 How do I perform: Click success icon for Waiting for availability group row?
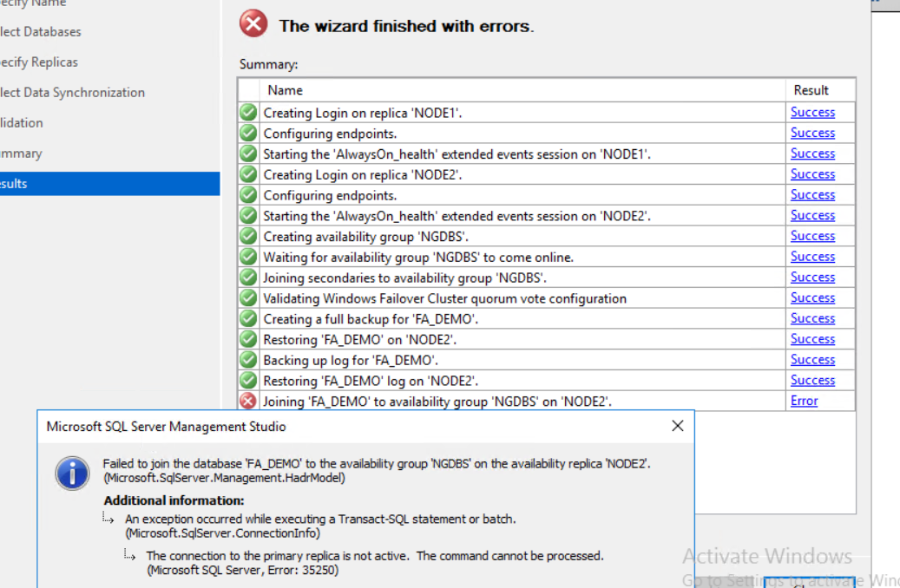coord(248,257)
